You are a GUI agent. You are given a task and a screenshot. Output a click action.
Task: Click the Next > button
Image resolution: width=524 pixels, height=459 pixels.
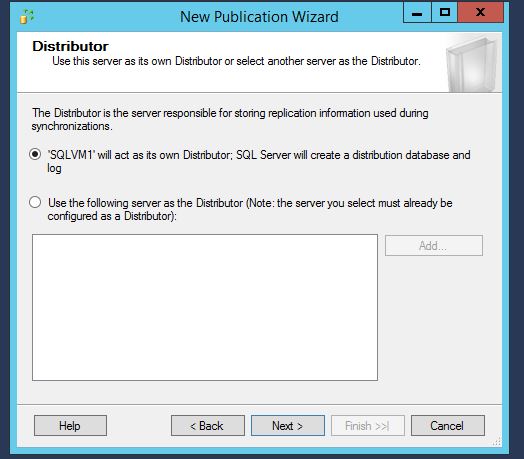pyautogui.click(x=288, y=426)
